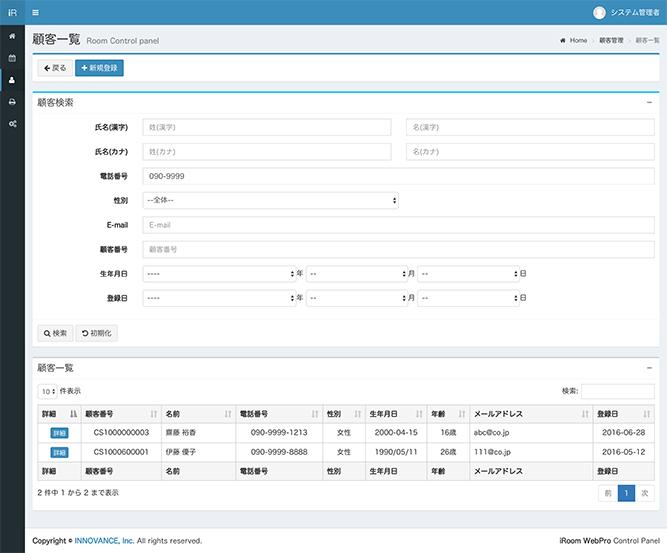Click the registration date 2016-05-12

[x=624, y=452]
